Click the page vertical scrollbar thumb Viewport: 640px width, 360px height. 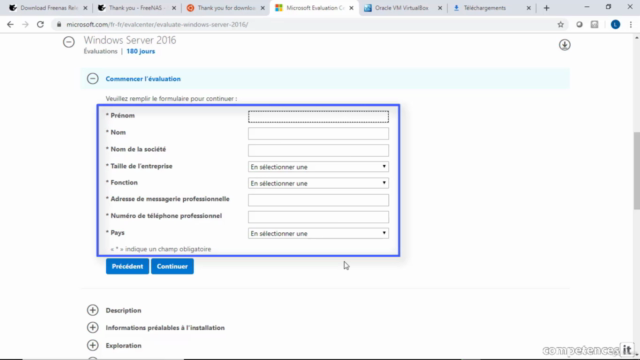pyautogui.click(x=636, y=171)
